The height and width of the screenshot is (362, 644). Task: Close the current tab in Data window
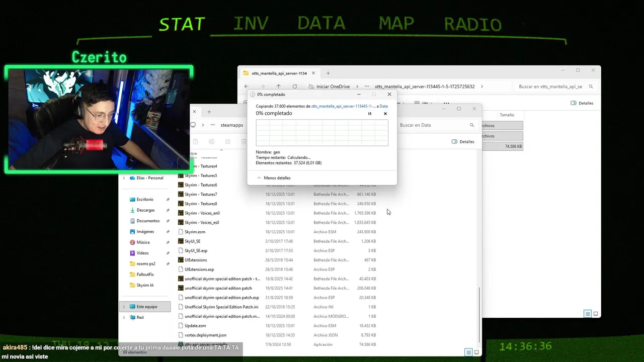[x=195, y=112]
